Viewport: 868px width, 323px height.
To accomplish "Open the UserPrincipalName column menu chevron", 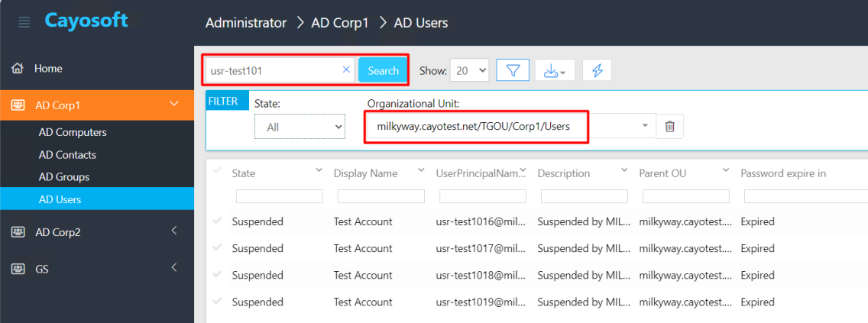I will [523, 170].
